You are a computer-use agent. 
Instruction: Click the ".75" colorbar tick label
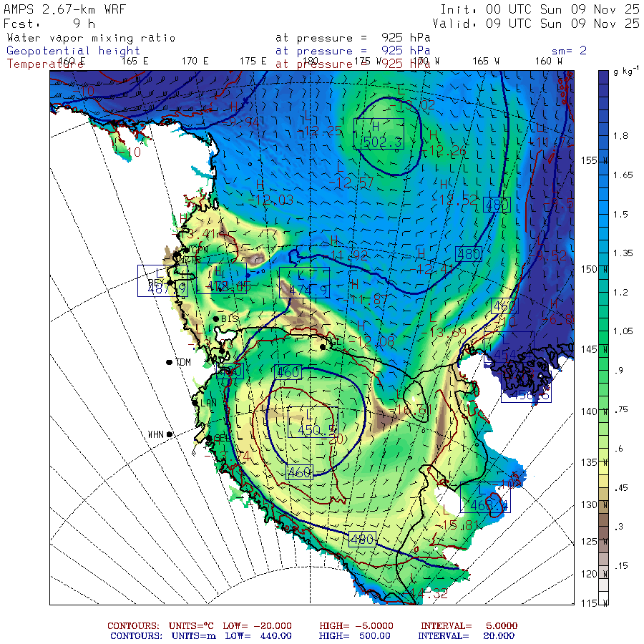pos(620,409)
